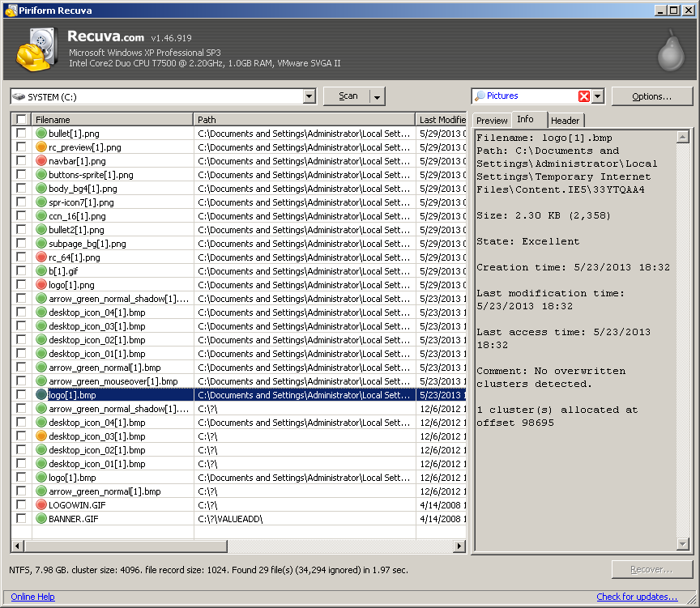Screen dimensions: 700x608
Task: Click the drive icon beside SYSTEM (C:)
Action: 19,96
